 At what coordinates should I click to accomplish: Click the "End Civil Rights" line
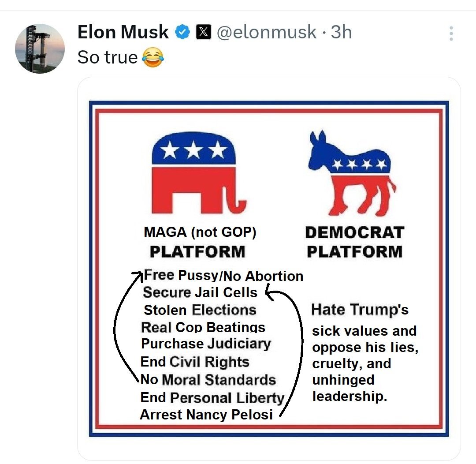pos(195,362)
